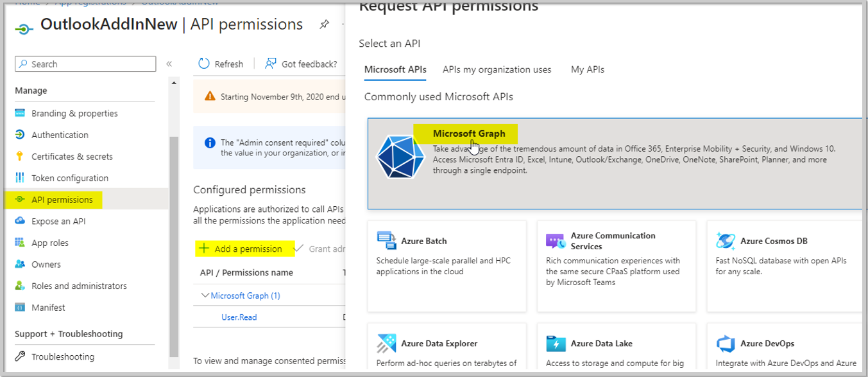
Task: Click the API permissions sidebar icon
Action: point(20,200)
